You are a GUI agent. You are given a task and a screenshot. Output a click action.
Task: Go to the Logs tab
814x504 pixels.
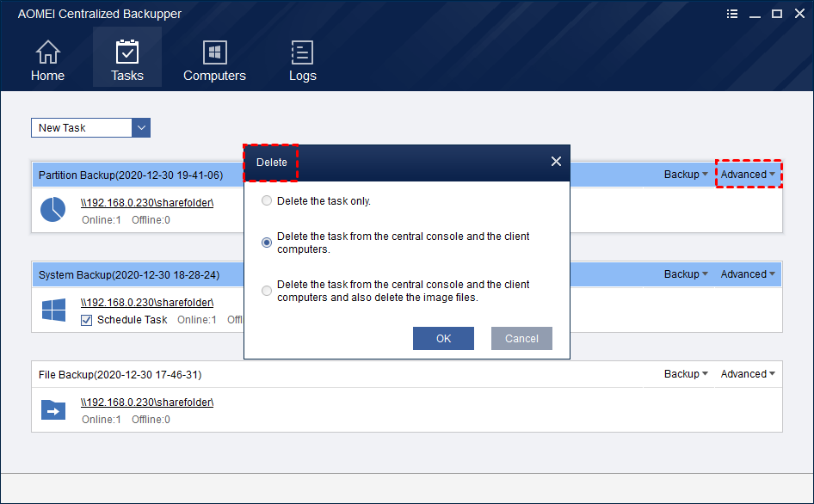click(302, 61)
